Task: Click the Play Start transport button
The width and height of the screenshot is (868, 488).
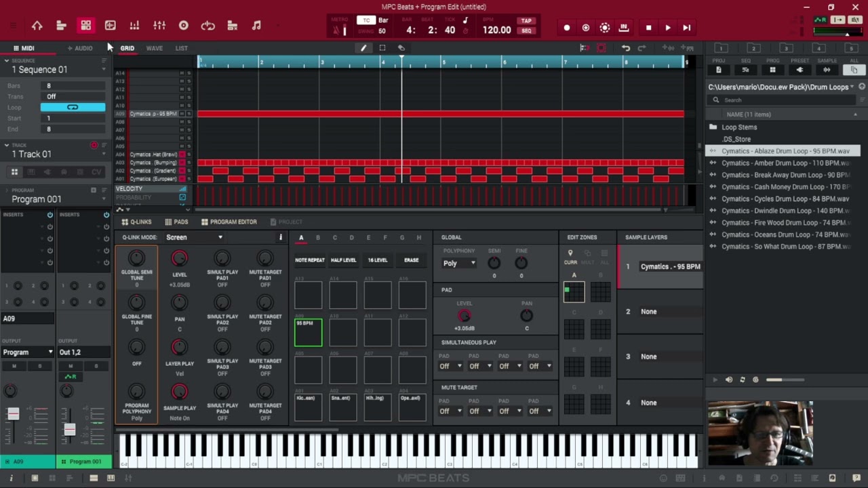Action: [687, 28]
